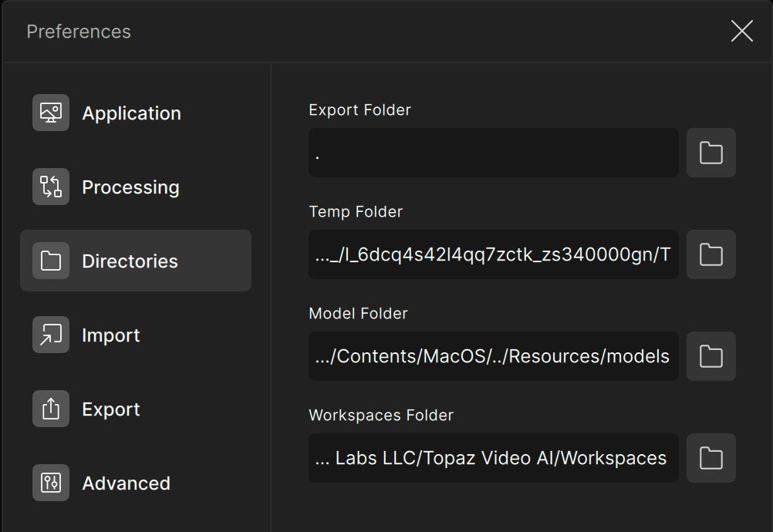773x532 pixels.
Task: Click the Application monitor icon
Action: pyautogui.click(x=51, y=113)
